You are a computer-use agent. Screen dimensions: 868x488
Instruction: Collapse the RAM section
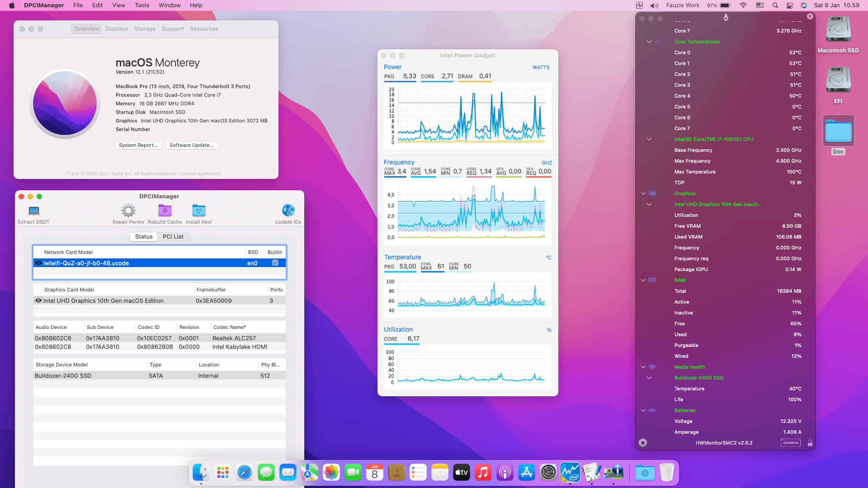click(x=643, y=280)
